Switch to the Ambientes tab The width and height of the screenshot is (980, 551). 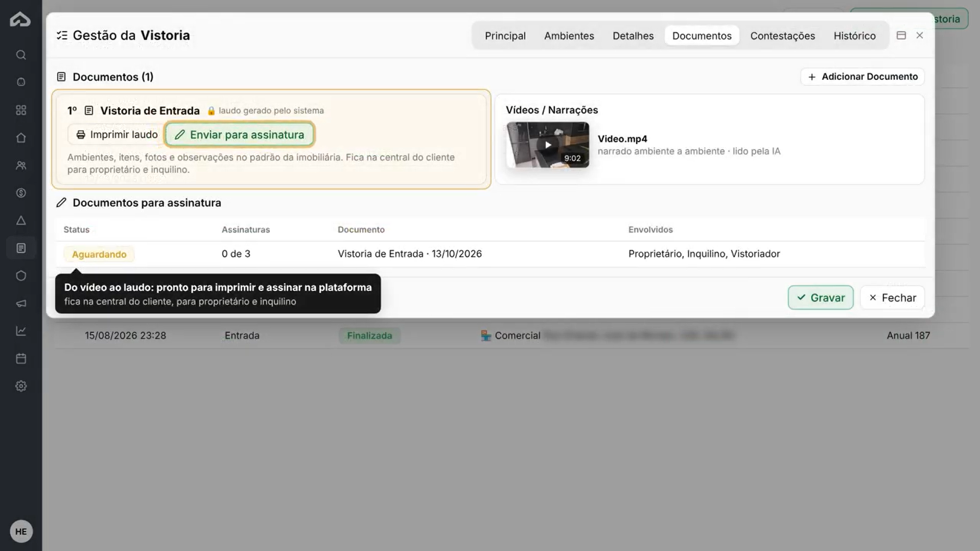[x=569, y=36]
